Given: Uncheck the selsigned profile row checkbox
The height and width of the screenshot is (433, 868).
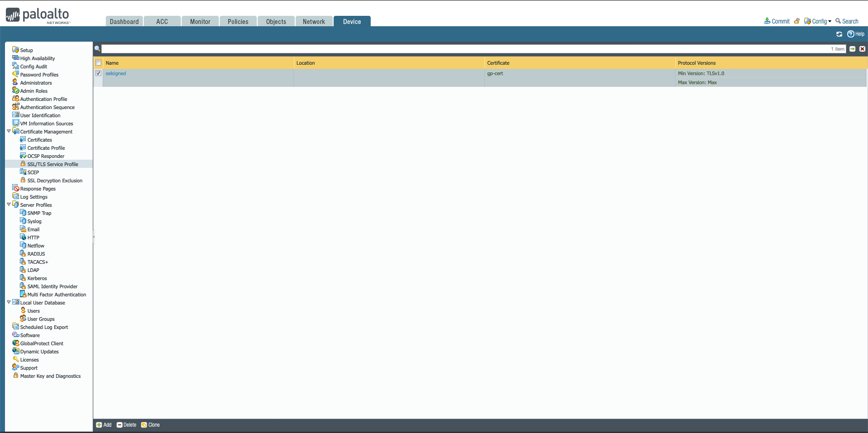Looking at the screenshot, I should point(98,73).
